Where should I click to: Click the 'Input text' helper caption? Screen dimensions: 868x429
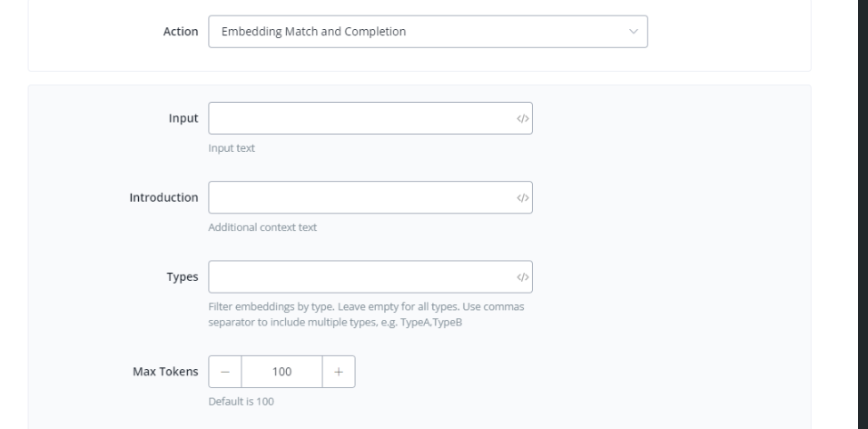232,148
